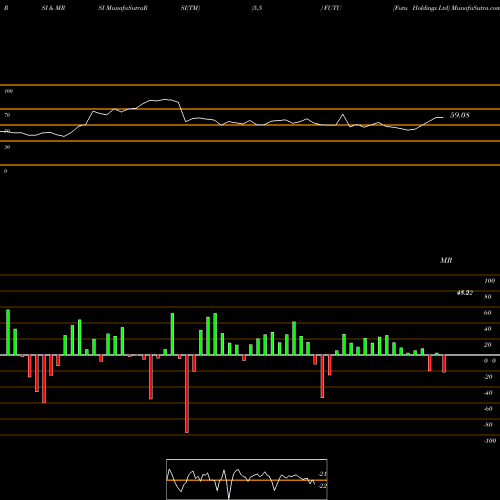Click the MR axis label 20
Viewport: 500px width, 500px height.
coord(487,345)
